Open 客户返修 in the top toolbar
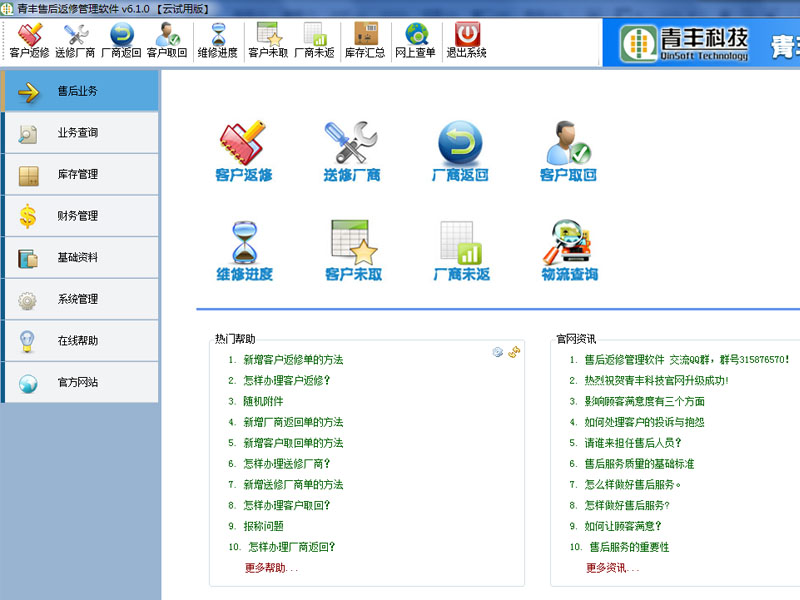Image resolution: width=800 pixels, height=600 pixels. click(29, 40)
